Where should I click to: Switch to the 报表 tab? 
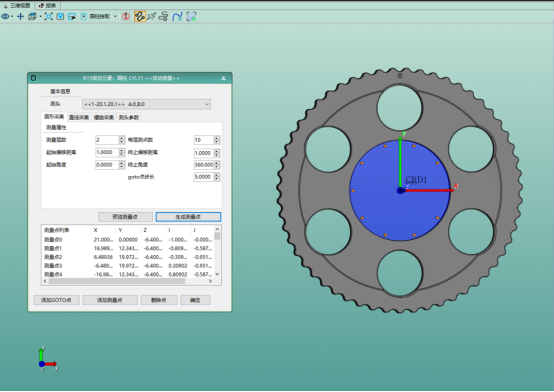(x=48, y=5)
